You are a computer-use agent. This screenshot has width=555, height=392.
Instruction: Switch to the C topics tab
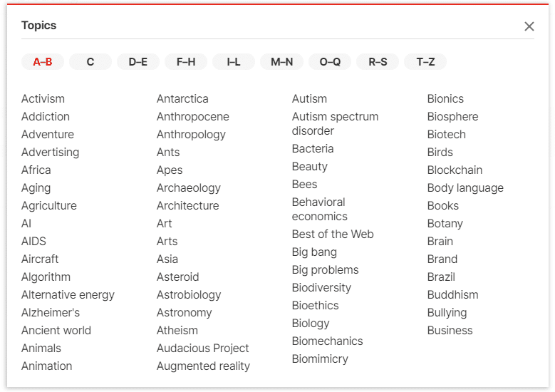point(90,62)
